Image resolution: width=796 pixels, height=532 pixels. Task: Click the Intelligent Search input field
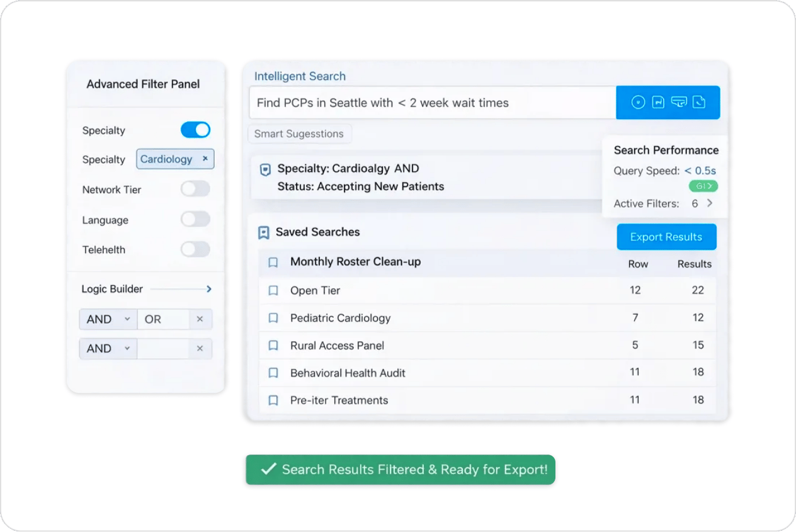[432, 103]
